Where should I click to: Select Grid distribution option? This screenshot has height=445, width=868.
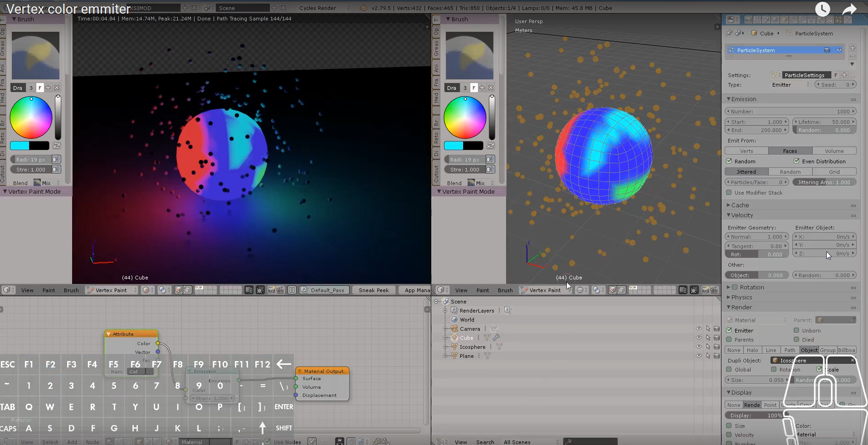tap(834, 172)
